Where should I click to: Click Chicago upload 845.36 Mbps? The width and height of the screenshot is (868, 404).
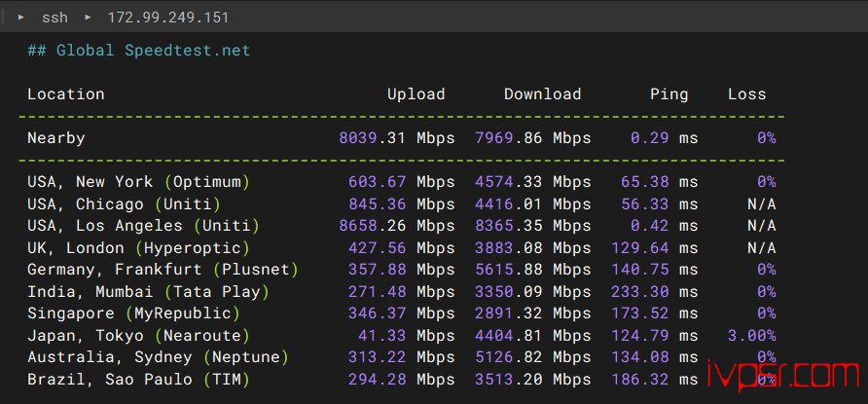coord(401,204)
